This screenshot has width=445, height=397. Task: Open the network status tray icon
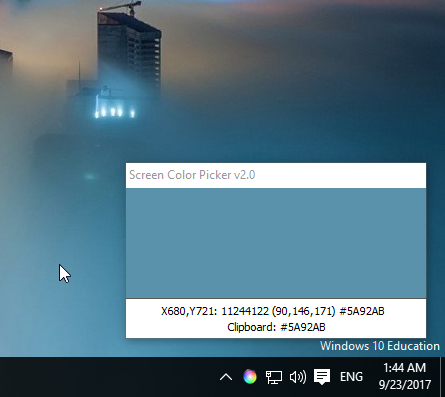click(274, 377)
